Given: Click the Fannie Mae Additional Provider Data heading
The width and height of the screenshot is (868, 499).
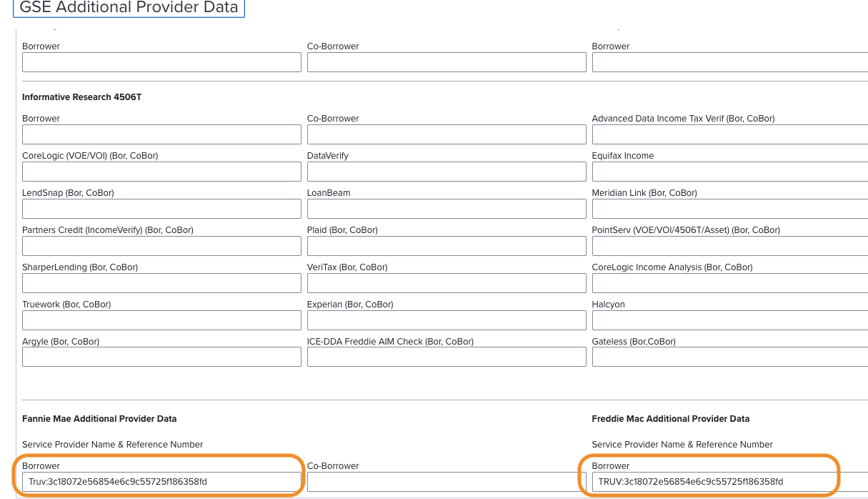Looking at the screenshot, I should (99, 419).
